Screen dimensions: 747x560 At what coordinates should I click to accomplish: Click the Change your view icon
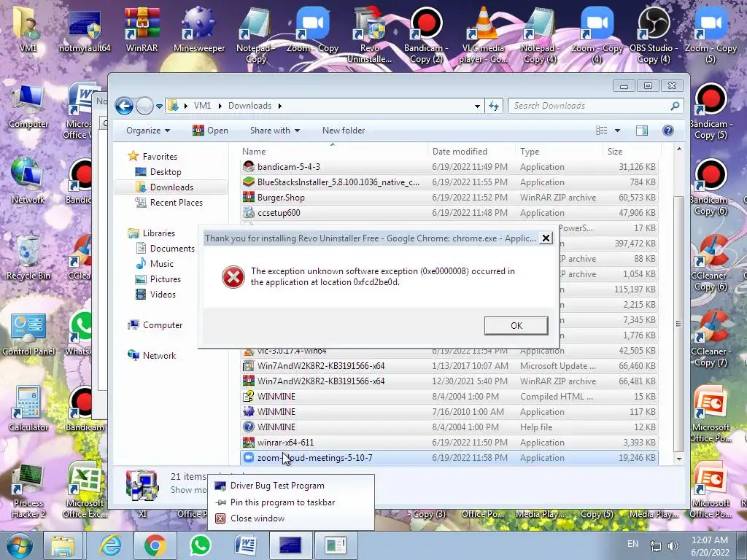pos(602,131)
